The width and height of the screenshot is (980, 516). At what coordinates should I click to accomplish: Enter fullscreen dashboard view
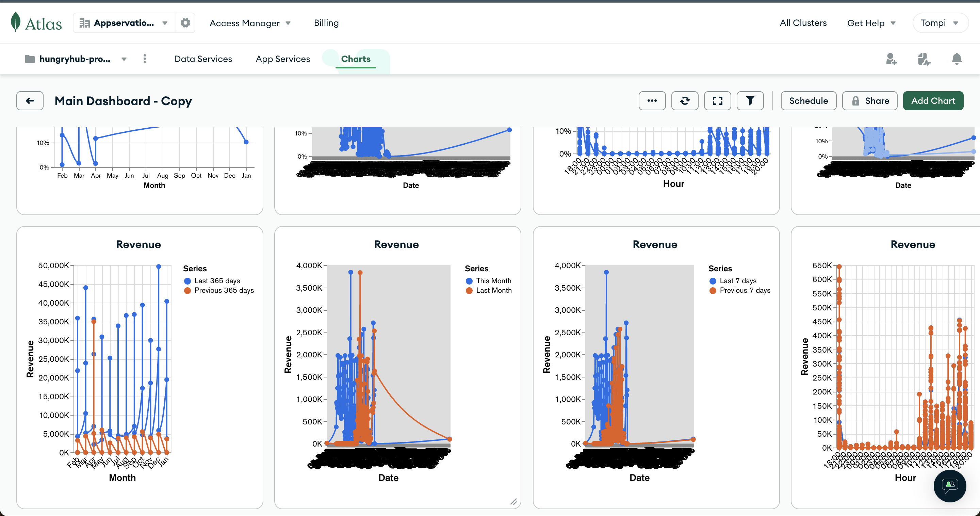(x=717, y=101)
